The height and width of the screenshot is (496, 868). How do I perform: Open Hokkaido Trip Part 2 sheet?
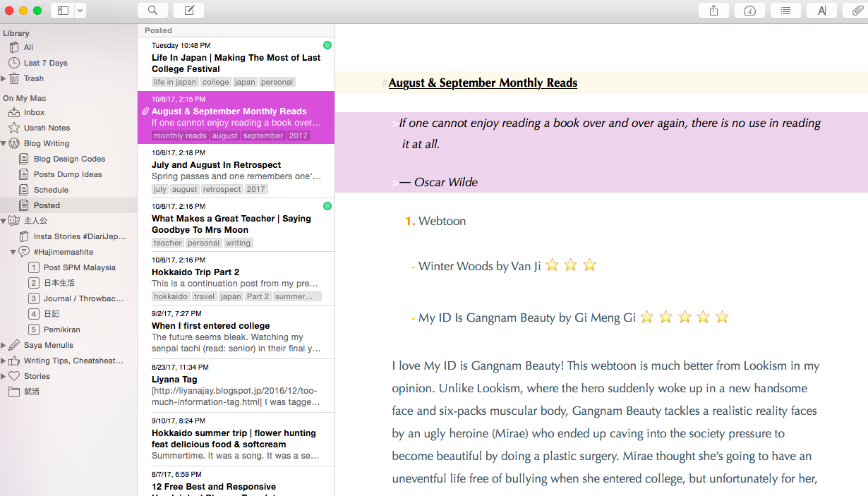236,279
